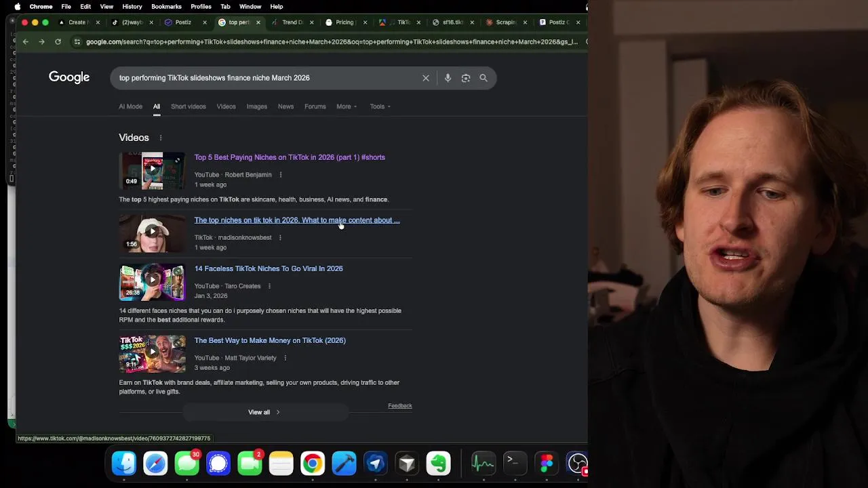
Task: Go back using the browser back arrow
Action: pyautogui.click(x=26, y=42)
